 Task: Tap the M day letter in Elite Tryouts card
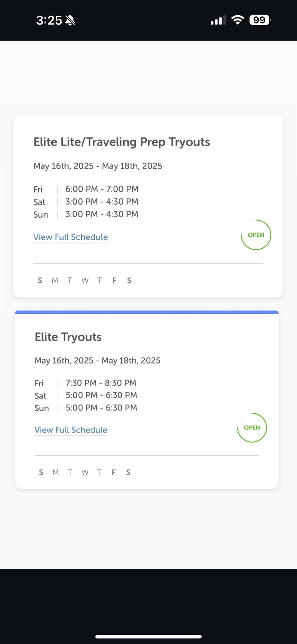click(56, 472)
